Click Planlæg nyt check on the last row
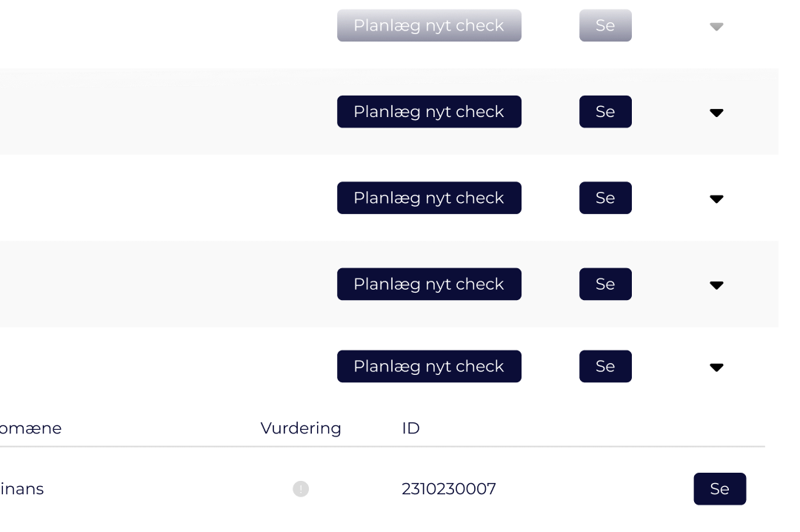This screenshot has width=800, height=532. [429, 366]
